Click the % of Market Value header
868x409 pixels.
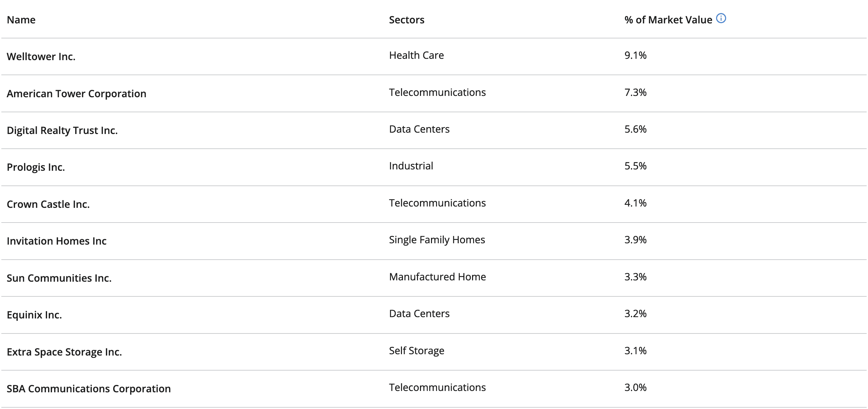[668, 20]
